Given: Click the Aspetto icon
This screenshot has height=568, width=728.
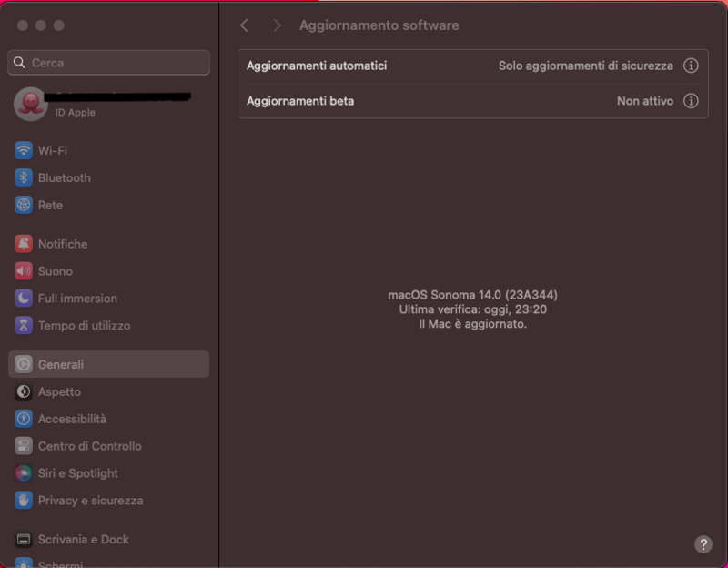Looking at the screenshot, I should point(24,391).
